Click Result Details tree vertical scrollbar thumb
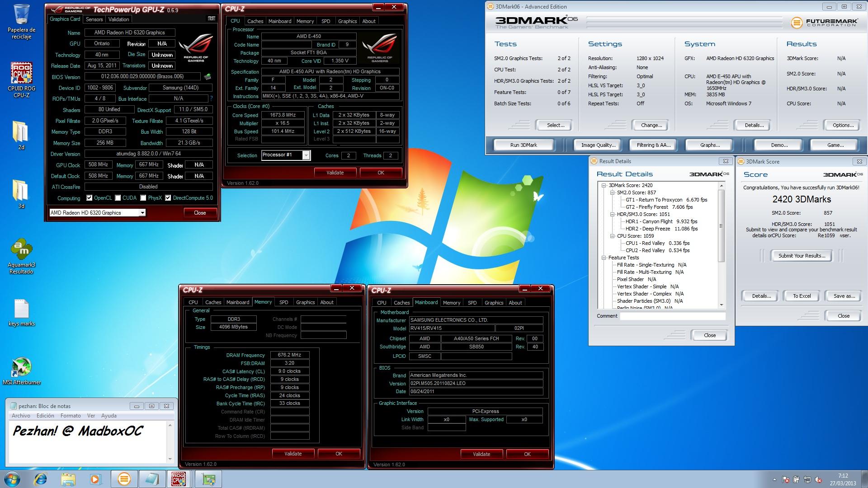 tap(721, 226)
